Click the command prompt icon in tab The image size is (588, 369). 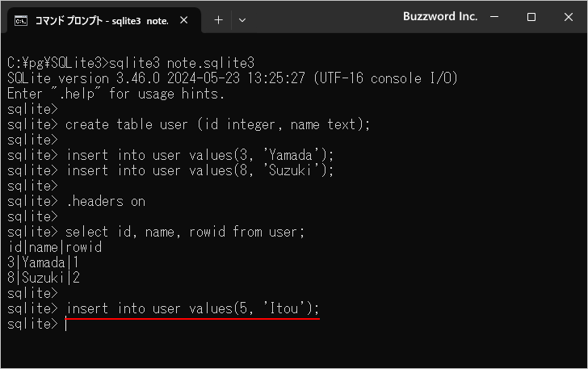click(x=21, y=21)
